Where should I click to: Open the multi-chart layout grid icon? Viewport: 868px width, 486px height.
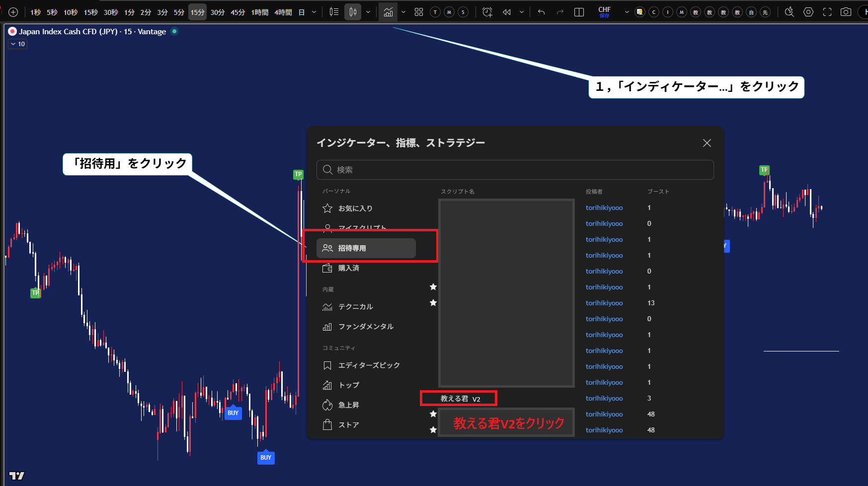tap(418, 12)
